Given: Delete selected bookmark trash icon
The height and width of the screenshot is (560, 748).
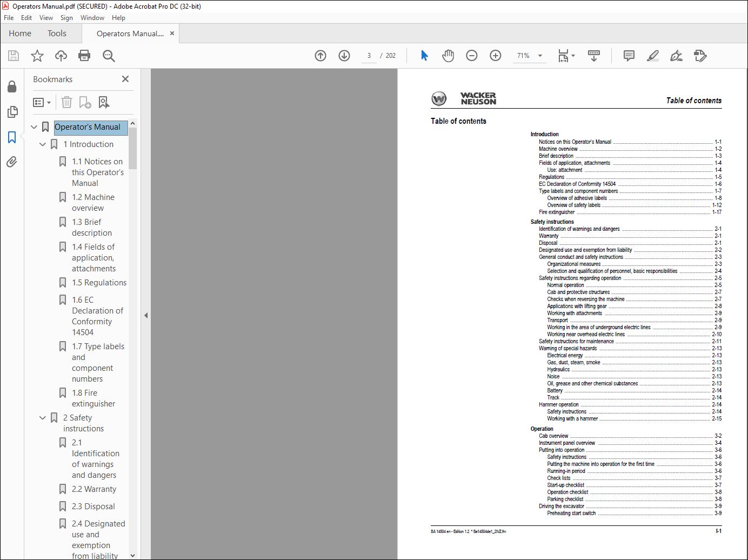Looking at the screenshot, I should point(66,102).
